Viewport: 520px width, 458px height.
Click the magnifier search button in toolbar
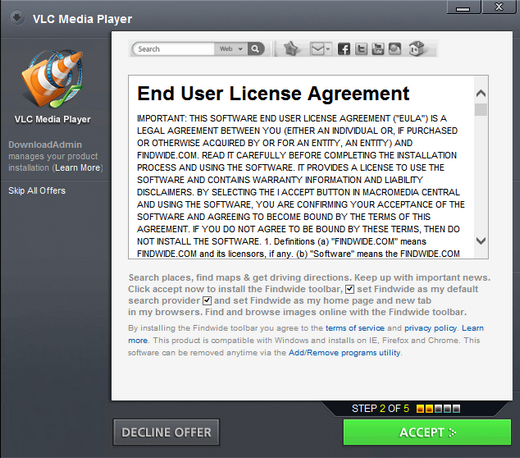pos(256,49)
